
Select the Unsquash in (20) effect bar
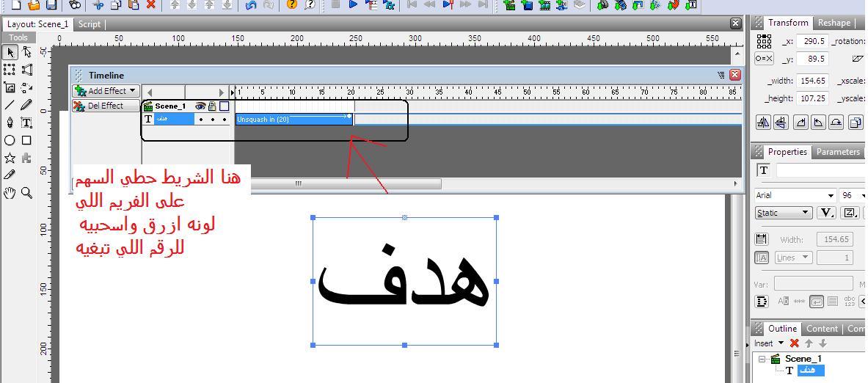coord(294,119)
